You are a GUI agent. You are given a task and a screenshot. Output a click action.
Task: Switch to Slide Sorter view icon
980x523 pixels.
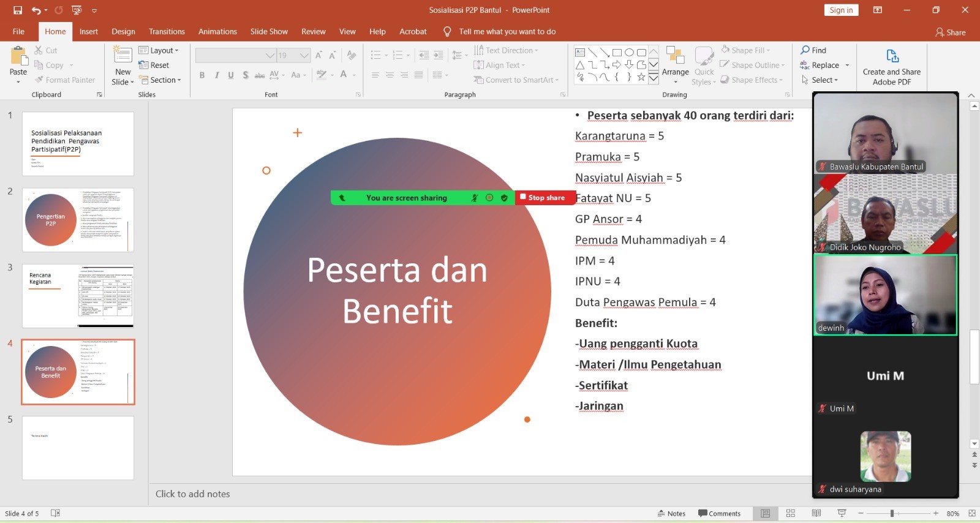pyautogui.click(x=791, y=513)
